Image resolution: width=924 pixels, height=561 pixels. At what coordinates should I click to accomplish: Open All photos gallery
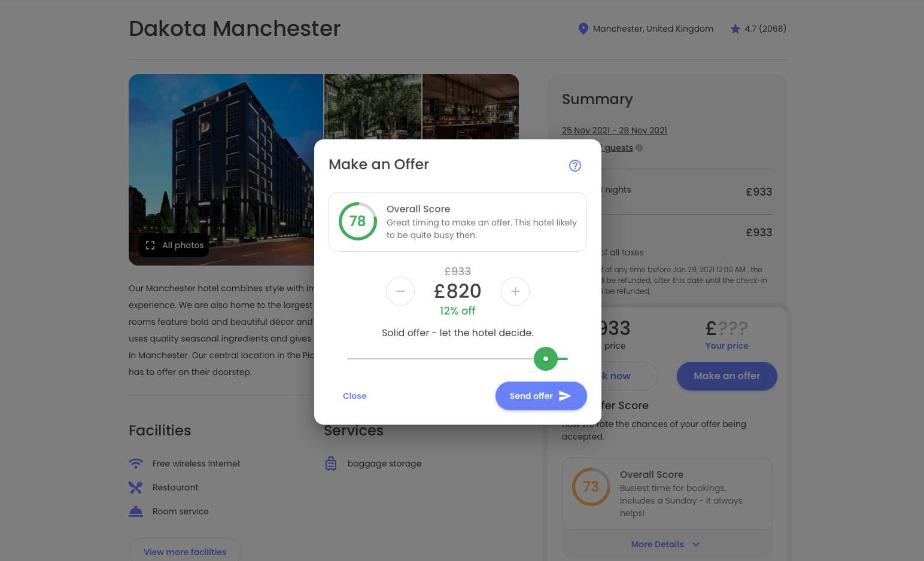coord(174,245)
